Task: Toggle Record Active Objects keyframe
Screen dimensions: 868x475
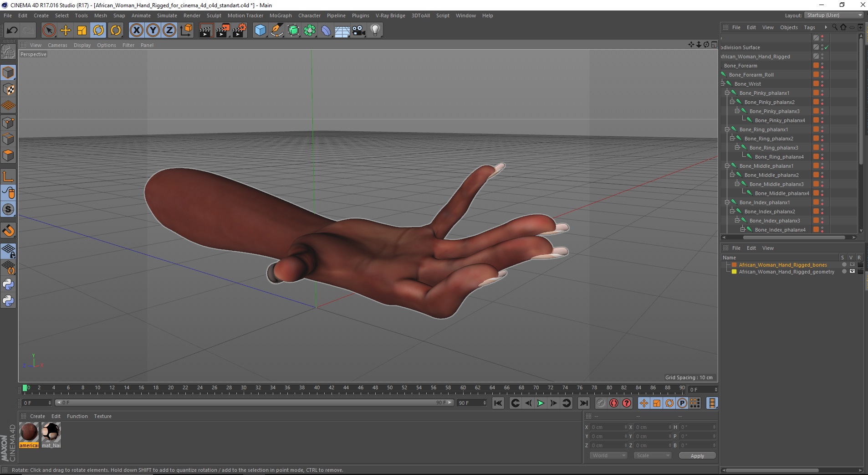Action: click(x=601, y=403)
